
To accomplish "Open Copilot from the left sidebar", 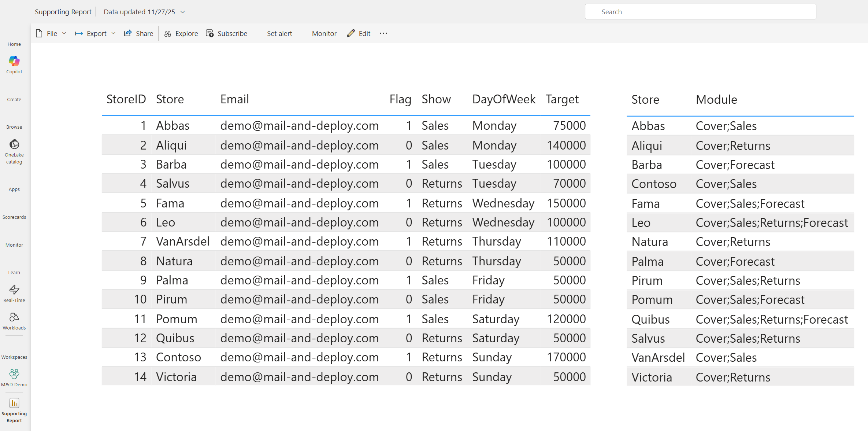I will 14,61.
